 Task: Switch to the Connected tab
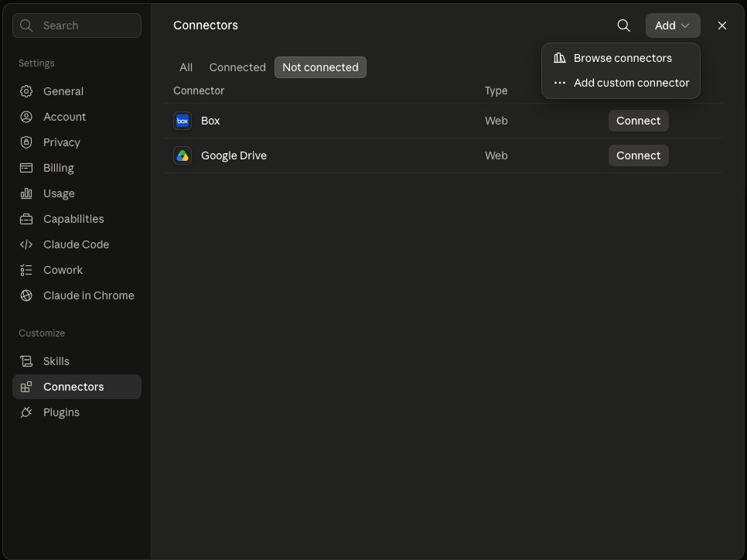pos(237,67)
